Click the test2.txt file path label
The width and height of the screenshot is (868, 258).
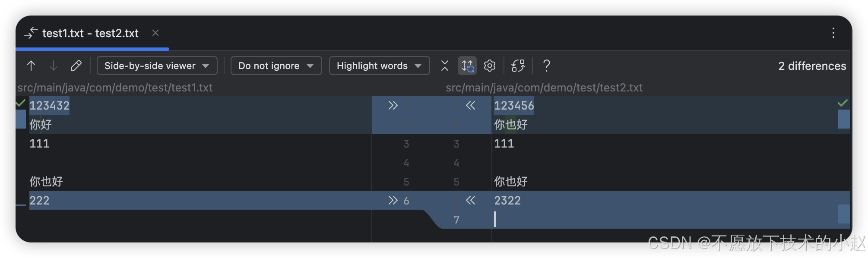point(544,88)
